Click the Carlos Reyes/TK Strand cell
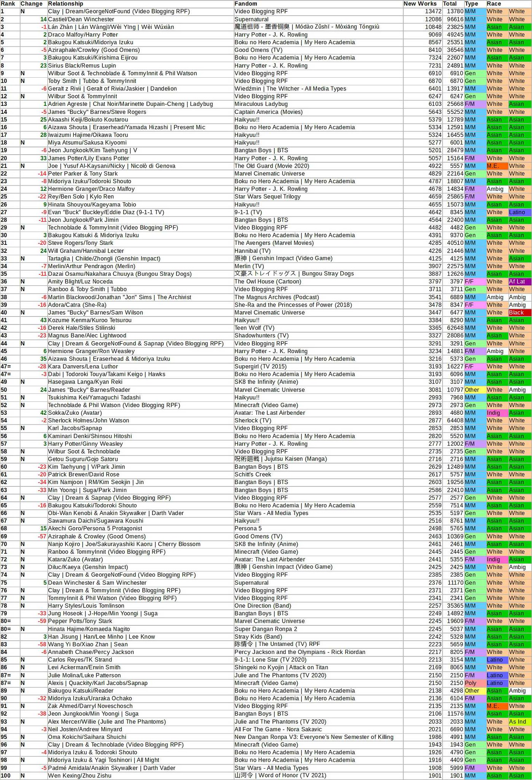 coord(140,660)
